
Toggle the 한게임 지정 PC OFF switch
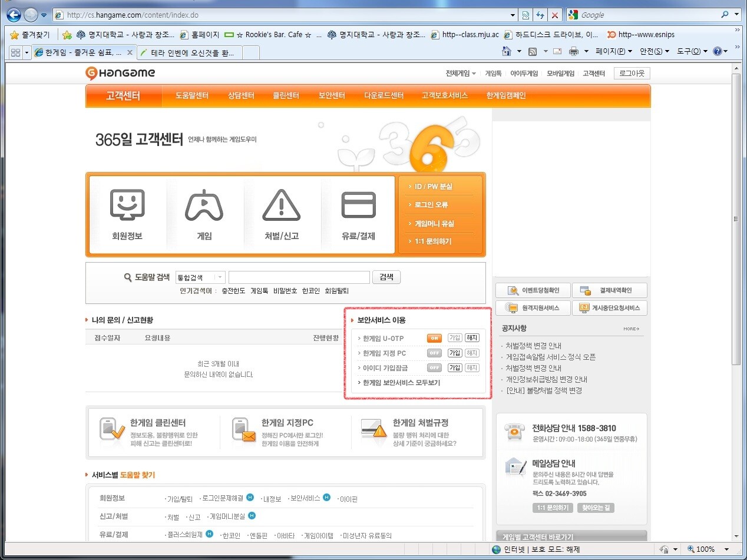[x=434, y=353]
